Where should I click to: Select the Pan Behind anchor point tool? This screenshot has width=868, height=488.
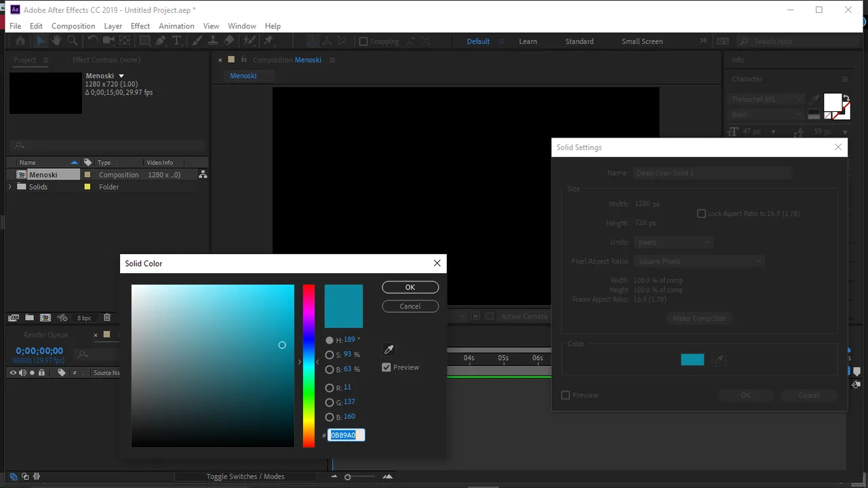(125, 41)
